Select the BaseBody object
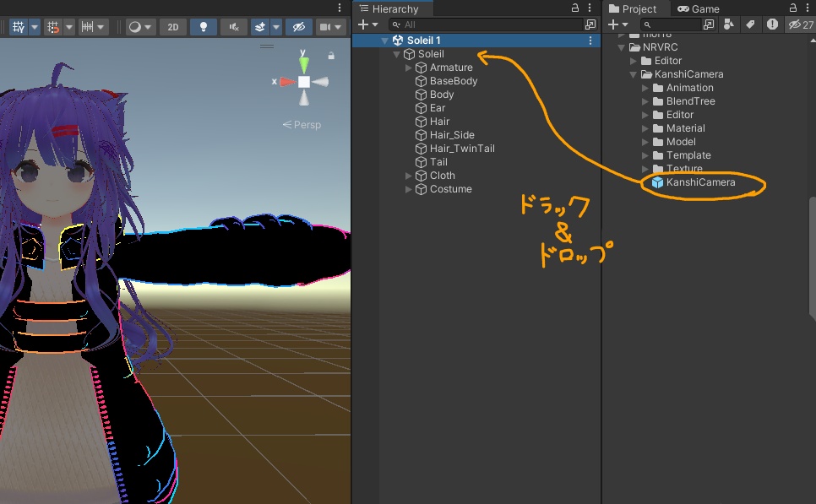 (453, 81)
